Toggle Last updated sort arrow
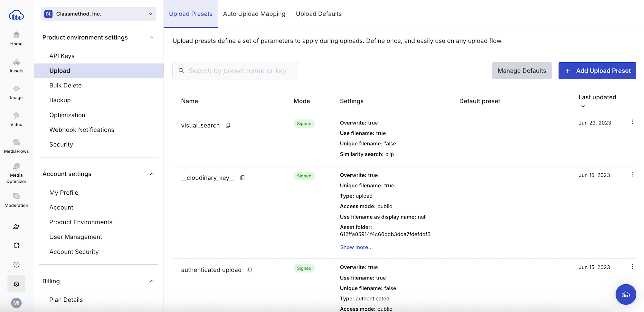The height and width of the screenshot is (312, 644). (583, 106)
